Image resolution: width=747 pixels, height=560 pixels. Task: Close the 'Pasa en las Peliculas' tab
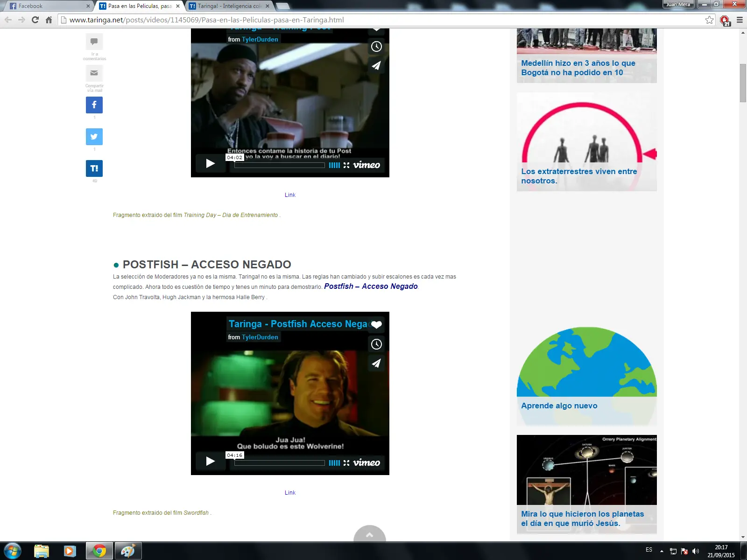(178, 6)
